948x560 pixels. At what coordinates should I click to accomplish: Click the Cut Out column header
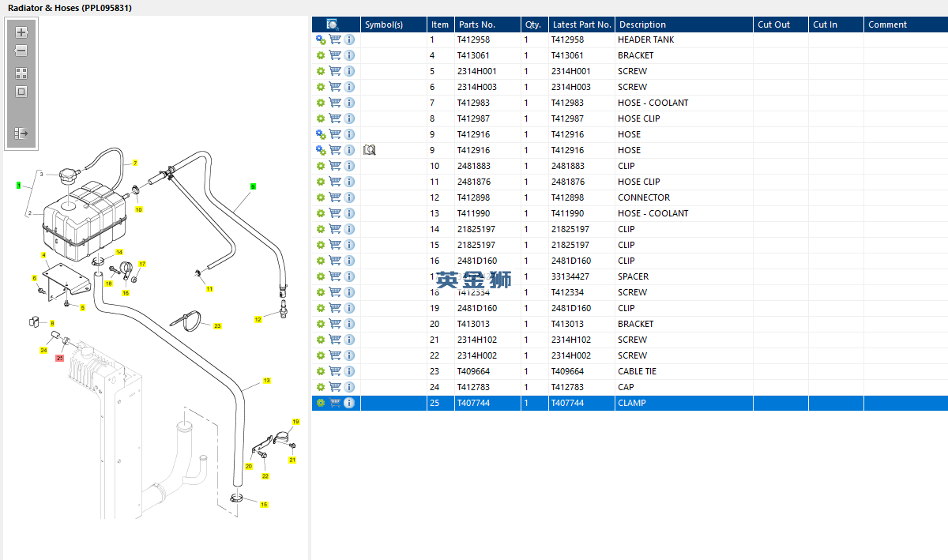coord(781,24)
